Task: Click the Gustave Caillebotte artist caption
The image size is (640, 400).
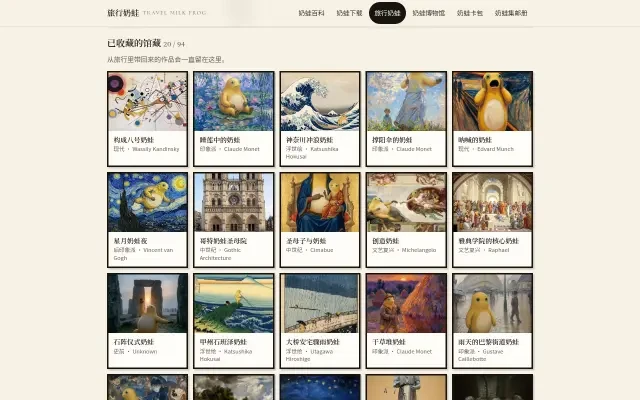Action: coord(481,355)
